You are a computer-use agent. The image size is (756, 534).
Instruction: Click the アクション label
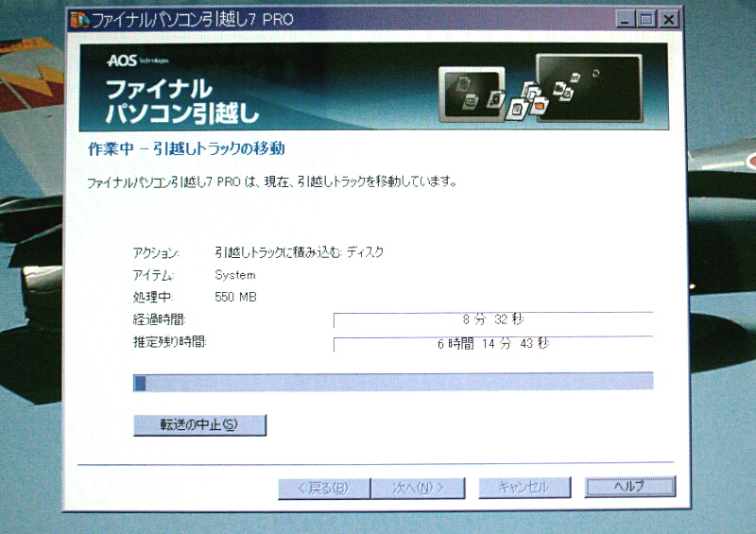tap(156, 252)
